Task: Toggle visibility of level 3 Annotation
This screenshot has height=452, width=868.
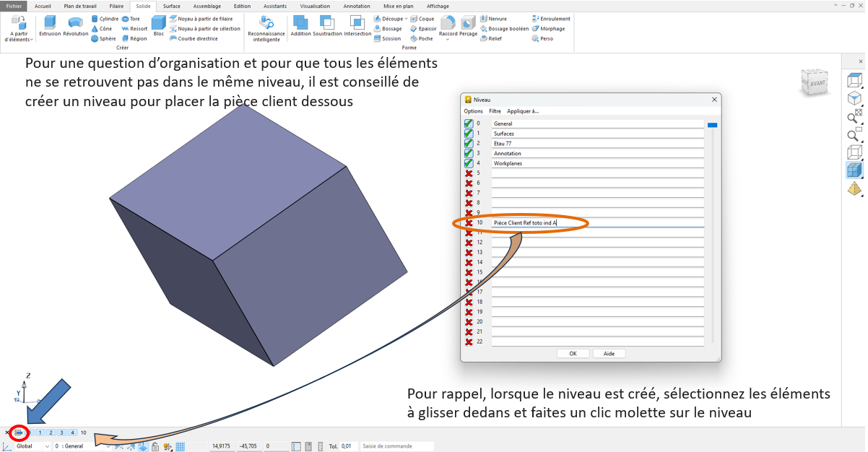Action: click(469, 153)
